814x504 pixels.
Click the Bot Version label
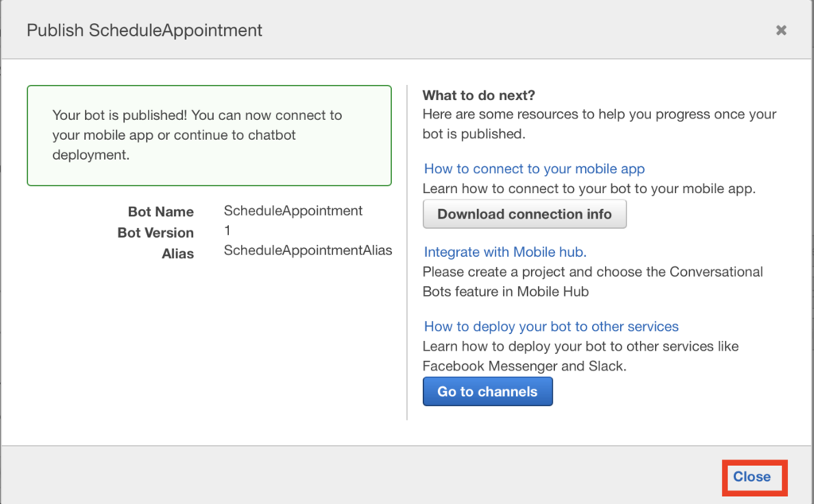point(155,233)
